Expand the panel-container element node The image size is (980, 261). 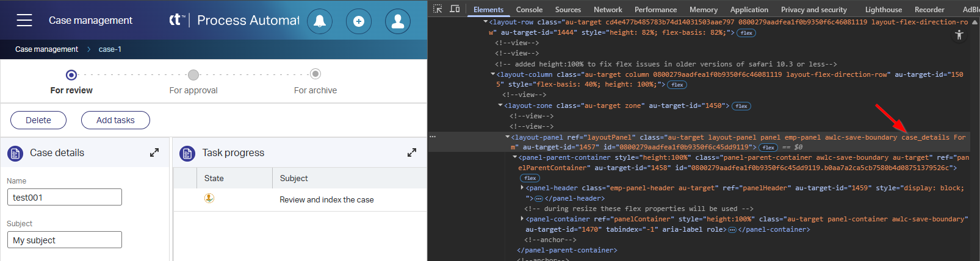(x=522, y=219)
